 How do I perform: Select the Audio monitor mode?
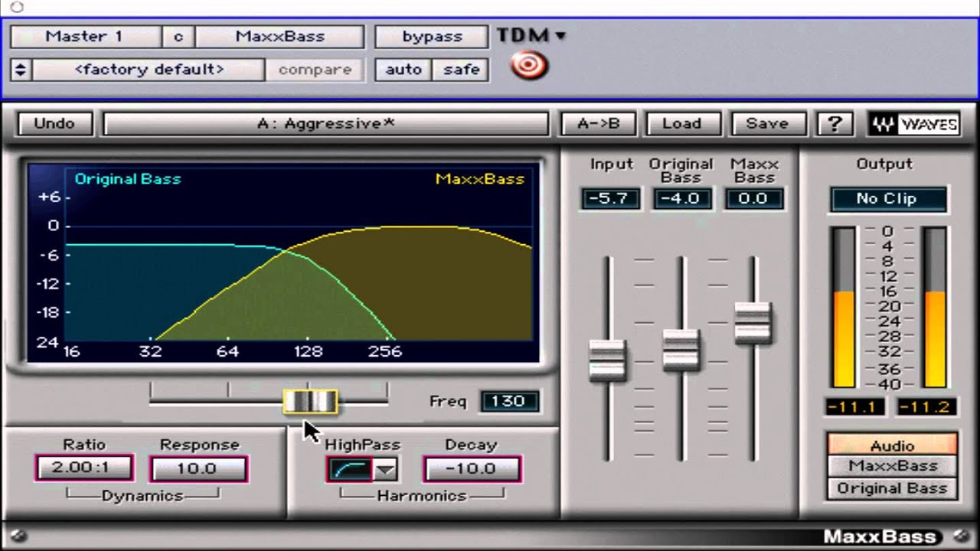(x=892, y=445)
